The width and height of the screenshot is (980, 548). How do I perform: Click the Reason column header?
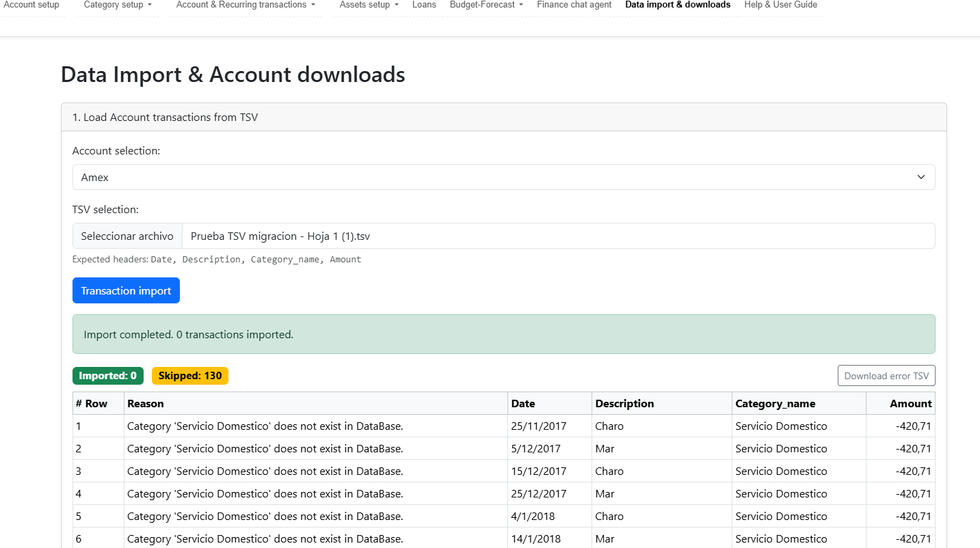pos(316,403)
